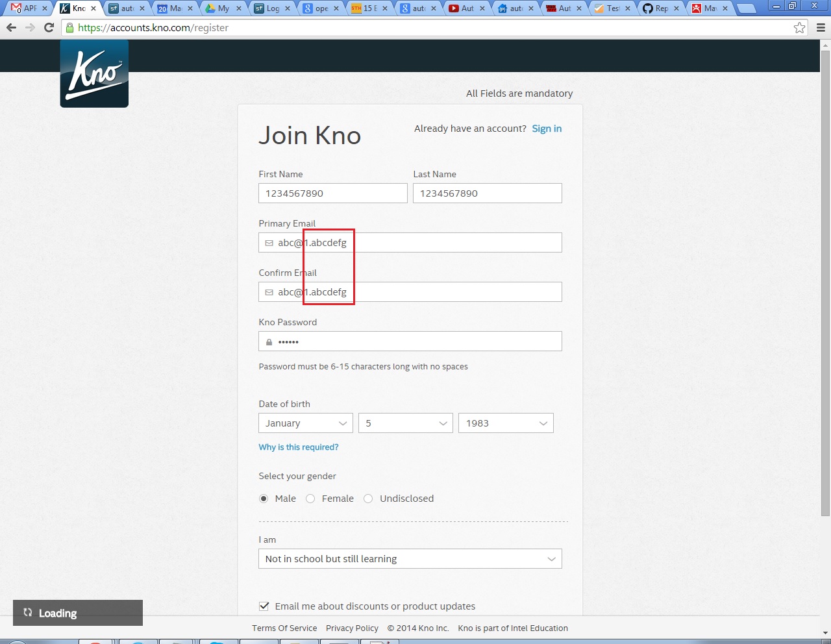Go back with the browser back arrow

pos(11,28)
